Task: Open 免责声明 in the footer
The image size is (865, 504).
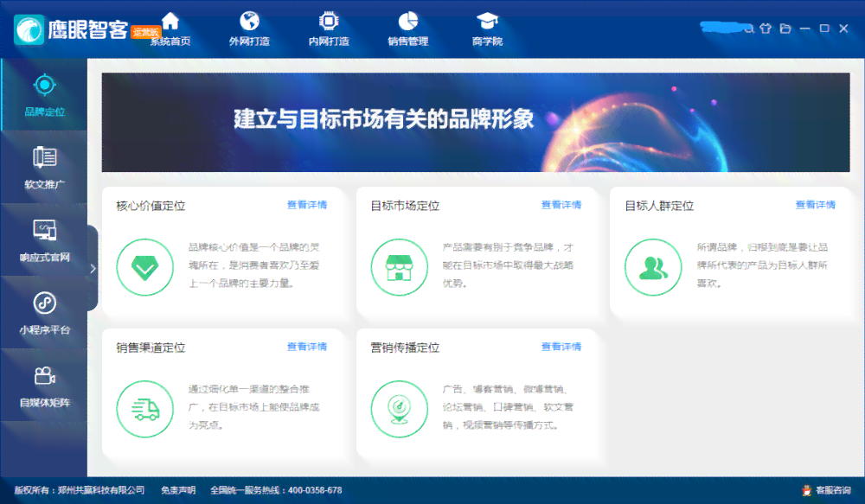Action: point(178,490)
